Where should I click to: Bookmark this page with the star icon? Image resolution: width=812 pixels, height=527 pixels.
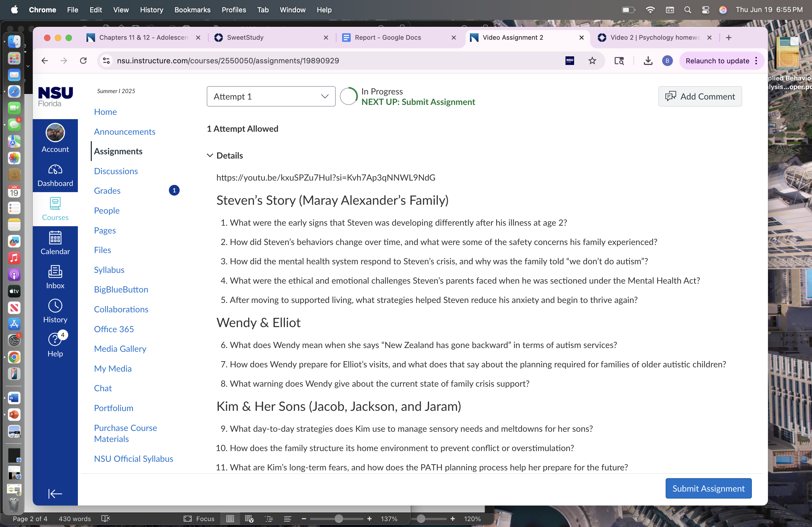[592, 61]
